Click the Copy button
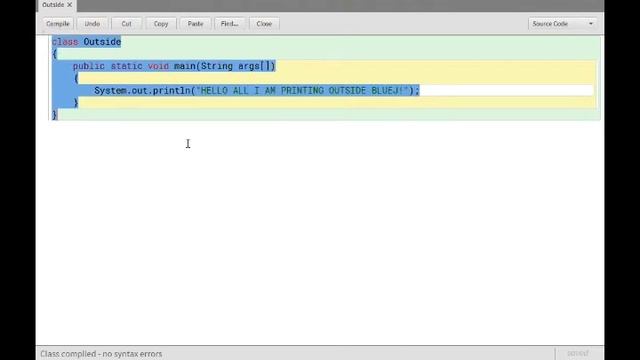 click(161, 24)
